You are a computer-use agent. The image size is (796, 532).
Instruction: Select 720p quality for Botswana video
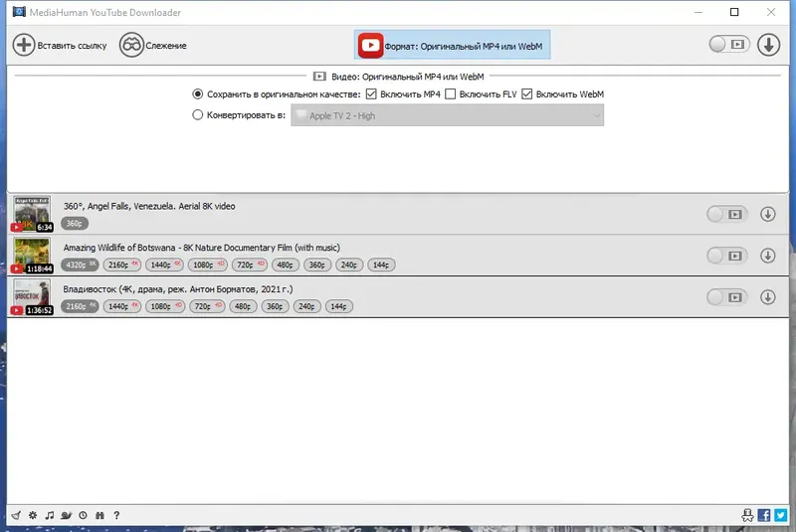250,265
